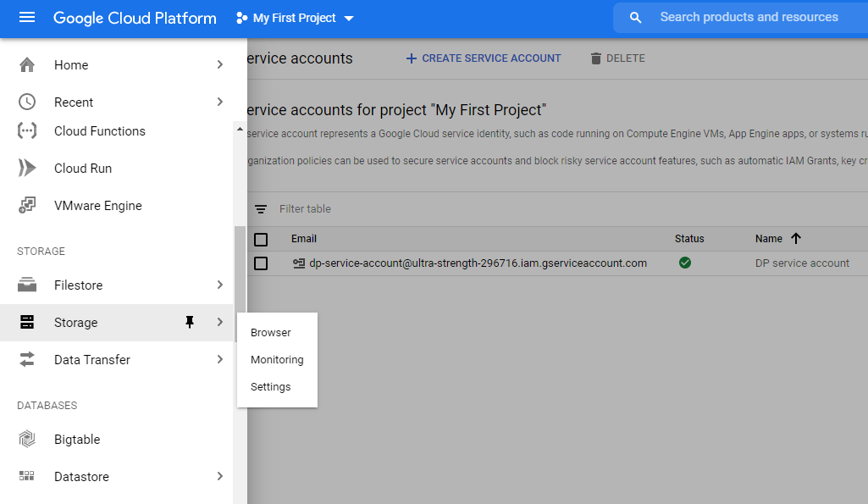This screenshot has width=868, height=504.
Task: Click the Email column header
Action: [x=304, y=239]
